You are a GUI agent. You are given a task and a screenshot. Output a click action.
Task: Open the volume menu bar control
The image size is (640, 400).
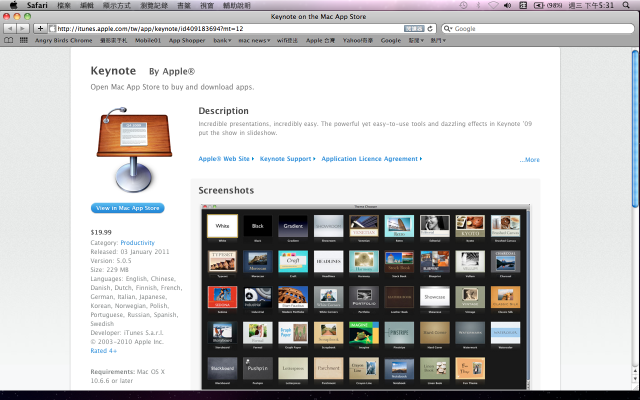pyautogui.click(x=507, y=5)
